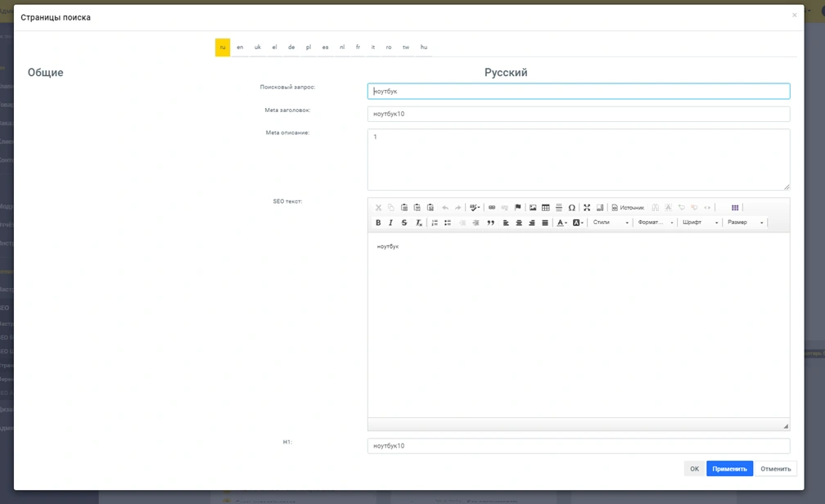Click the Отменить button
The image size is (825, 504).
pyautogui.click(x=776, y=469)
